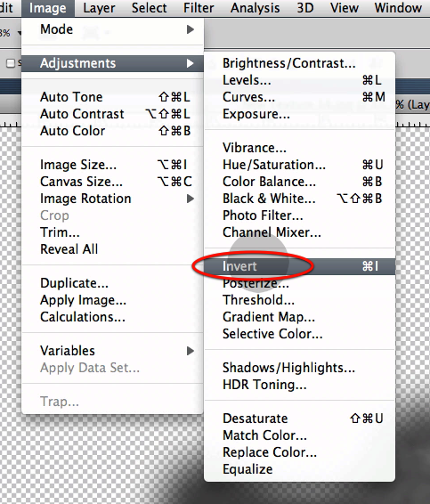
Task: Open Brightness/Contrast dialog
Action: 299,63
